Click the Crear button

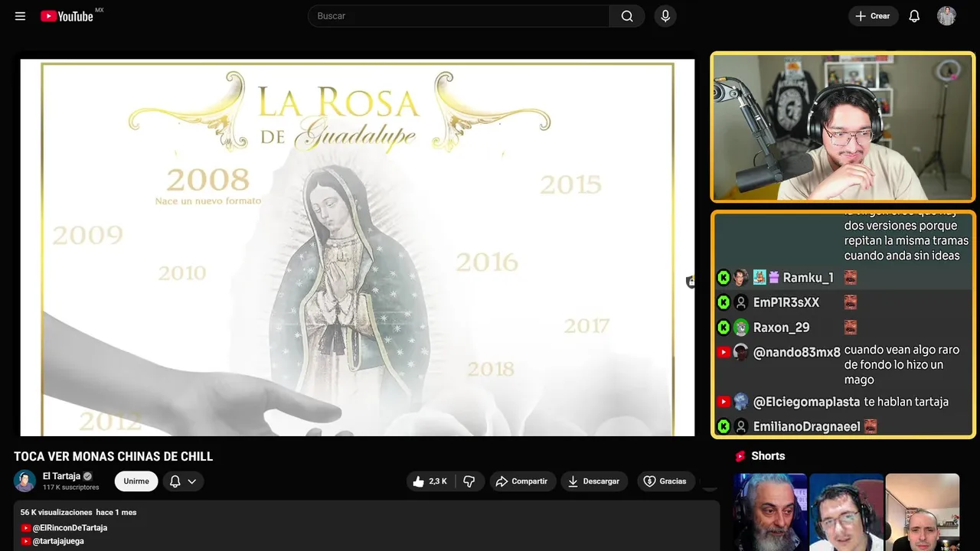(x=873, y=16)
